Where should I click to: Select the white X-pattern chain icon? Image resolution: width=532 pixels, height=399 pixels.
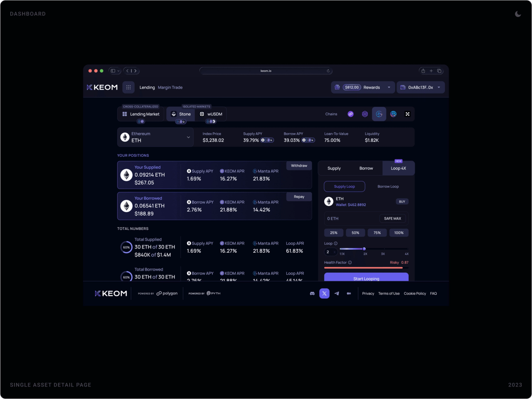[407, 114]
